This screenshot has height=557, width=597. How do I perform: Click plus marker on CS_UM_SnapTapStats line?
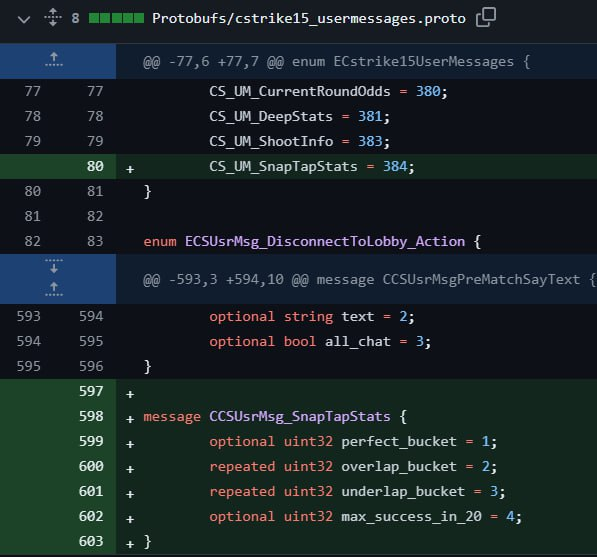130,169
